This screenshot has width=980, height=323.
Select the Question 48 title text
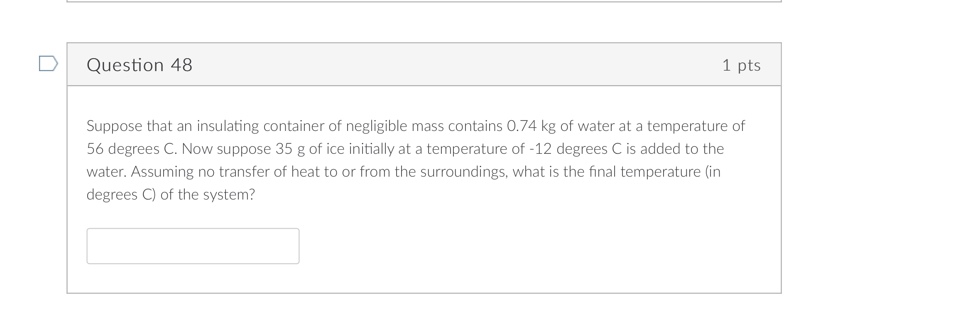click(139, 64)
